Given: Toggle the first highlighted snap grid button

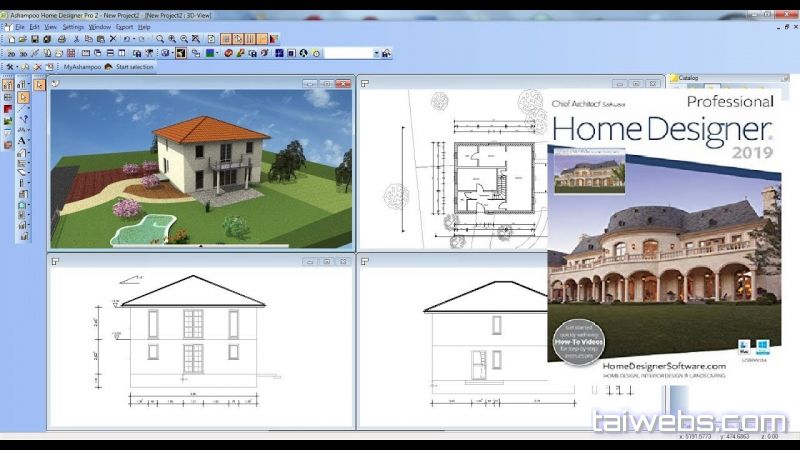Looking at the screenshot, I should coord(227,39).
